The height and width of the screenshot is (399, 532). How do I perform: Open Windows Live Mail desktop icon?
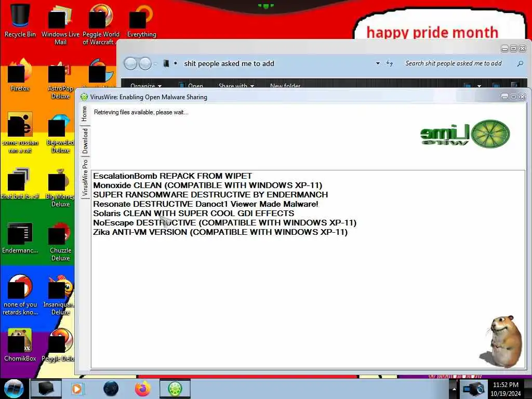[x=60, y=24]
